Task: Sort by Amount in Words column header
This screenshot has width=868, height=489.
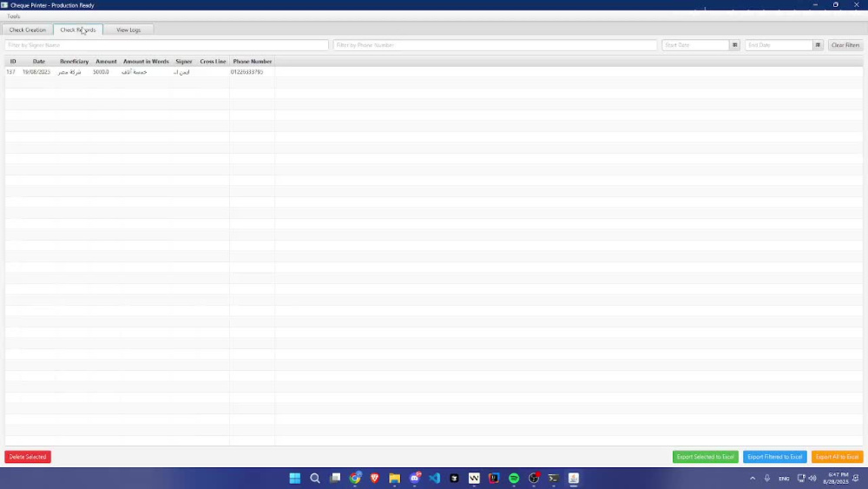Action: (146, 62)
